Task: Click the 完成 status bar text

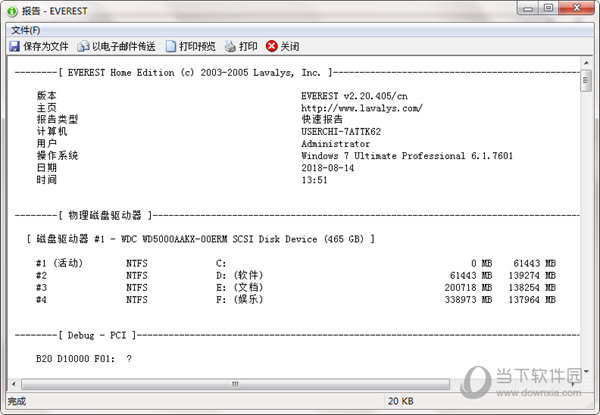Action: point(17,401)
